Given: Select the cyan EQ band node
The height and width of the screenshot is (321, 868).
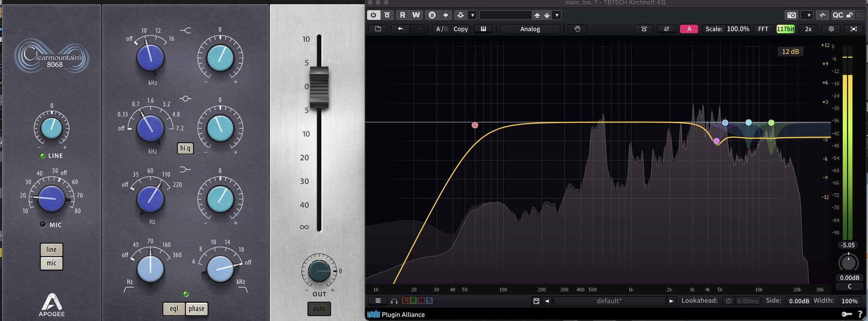Looking at the screenshot, I should pyautogui.click(x=748, y=122).
